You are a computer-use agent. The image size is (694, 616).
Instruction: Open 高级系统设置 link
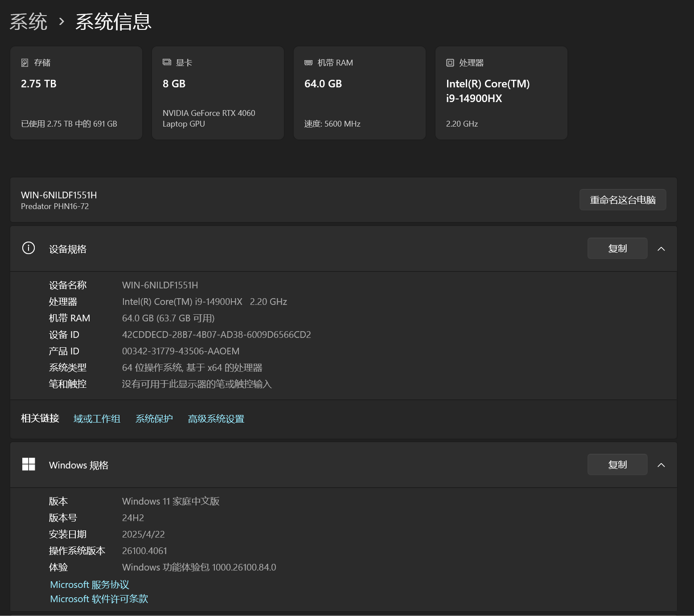pos(216,419)
